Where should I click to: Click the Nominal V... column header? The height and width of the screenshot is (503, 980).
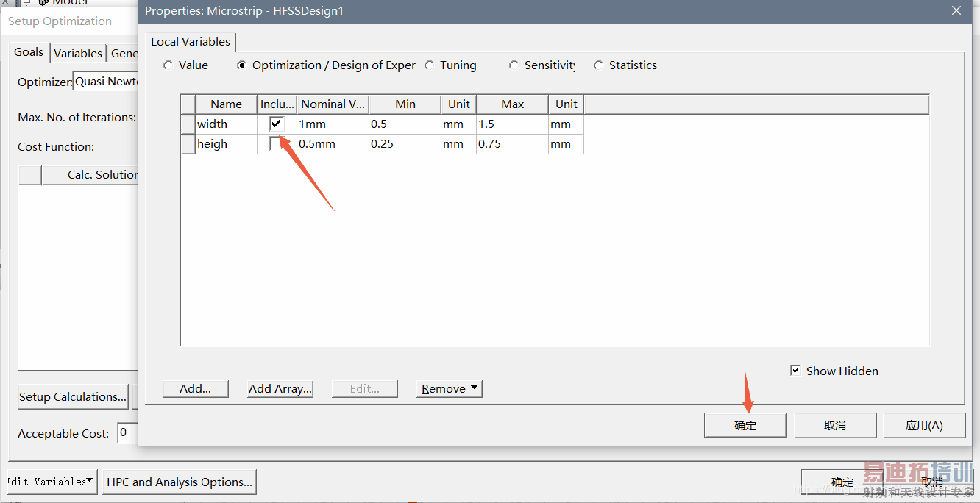click(333, 104)
